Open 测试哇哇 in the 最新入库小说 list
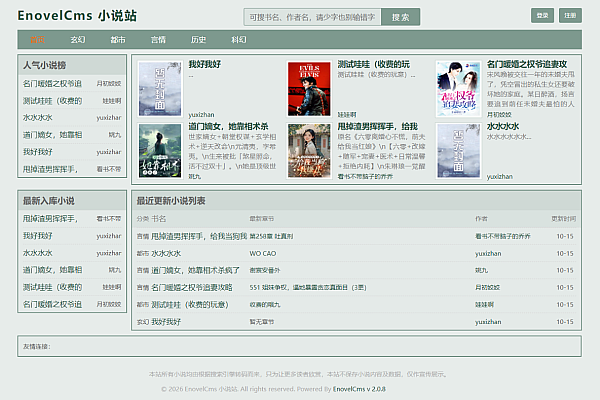Screen dimensions: 600x400 click(52, 287)
